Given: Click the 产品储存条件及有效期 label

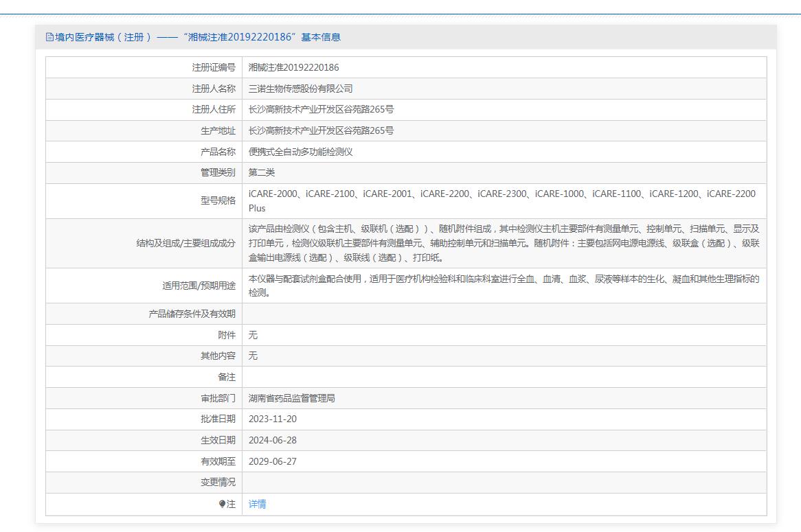Looking at the screenshot, I should pos(192,314).
